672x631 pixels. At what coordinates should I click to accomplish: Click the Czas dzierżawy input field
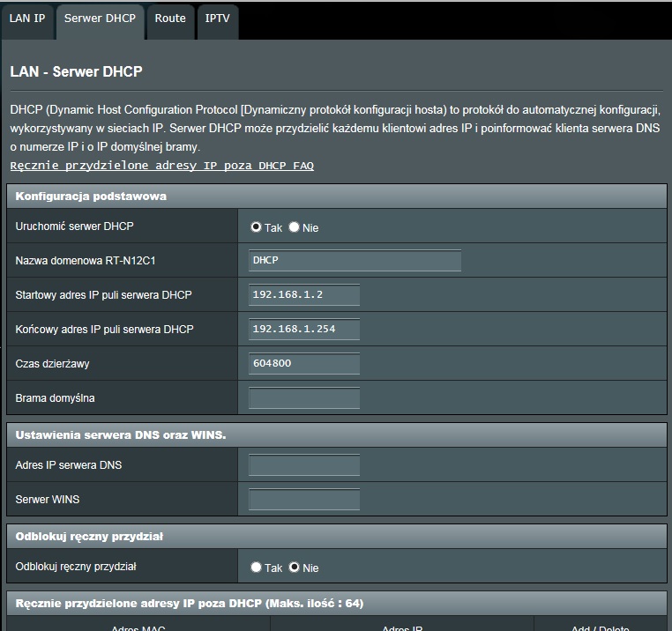click(304, 363)
